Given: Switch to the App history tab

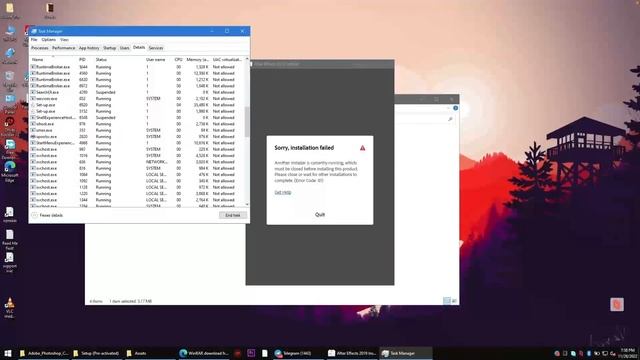Looking at the screenshot, I should click(x=89, y=48).
